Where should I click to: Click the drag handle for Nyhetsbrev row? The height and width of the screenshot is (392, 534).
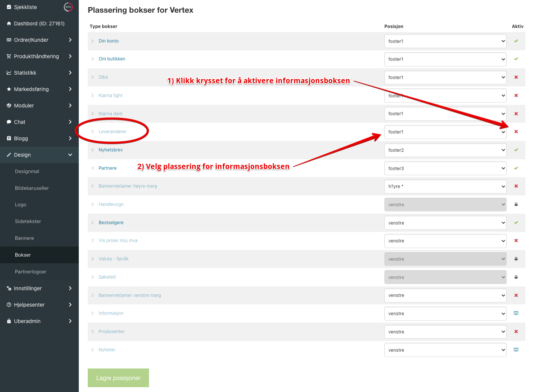tap(93, 150)
